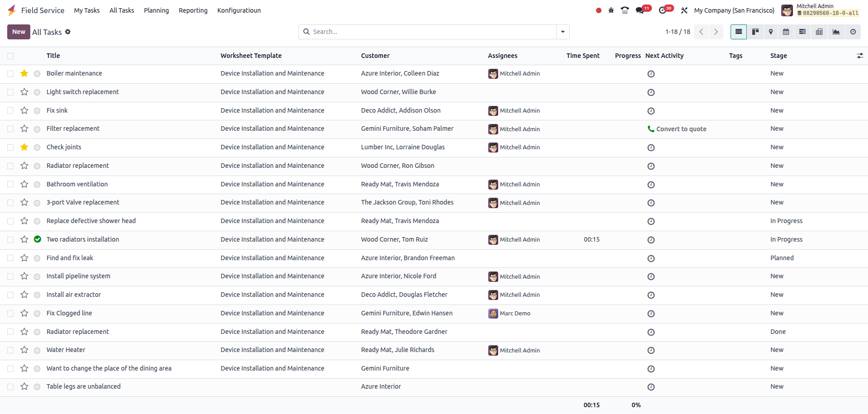Click the wrench and screwdriver tools icon
868x414 pixels.
coord(684,10)
